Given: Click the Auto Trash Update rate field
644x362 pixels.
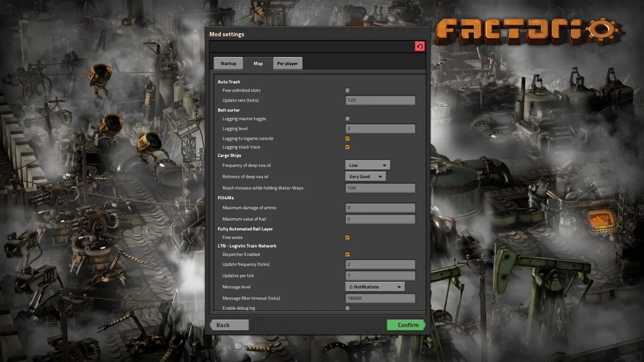Looking at the screenshot, I should 380,100.
